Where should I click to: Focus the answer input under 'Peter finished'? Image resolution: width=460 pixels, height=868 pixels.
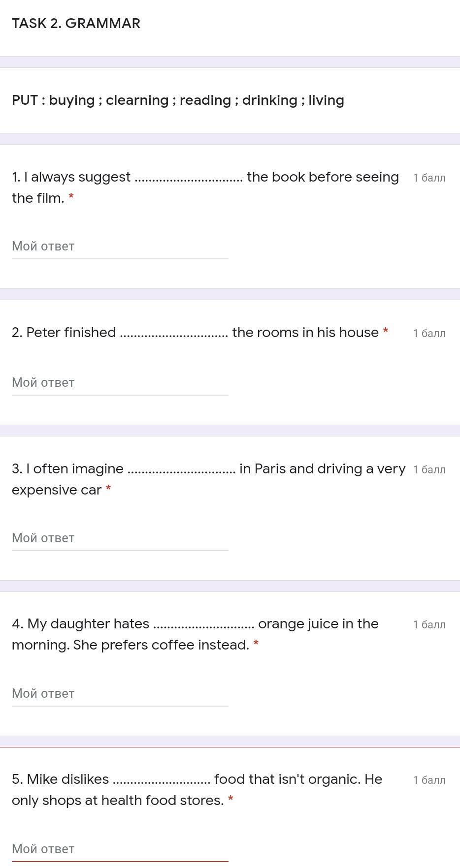tap(120, 383)
